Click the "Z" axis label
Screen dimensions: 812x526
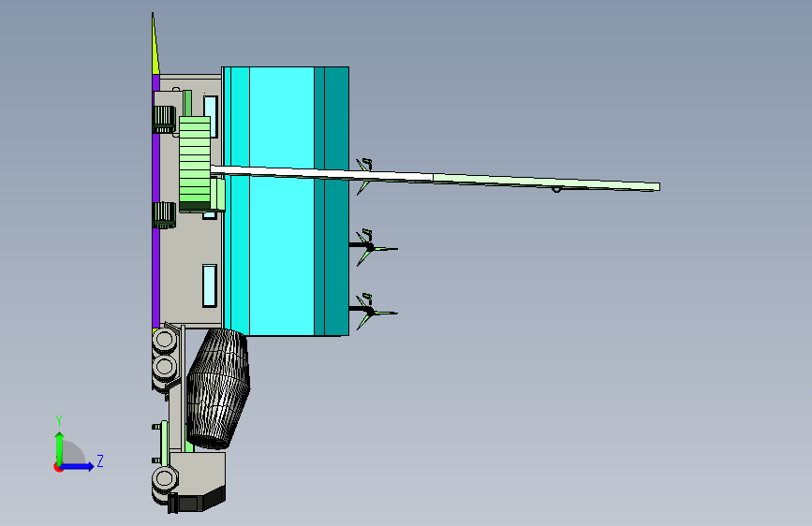100,460
